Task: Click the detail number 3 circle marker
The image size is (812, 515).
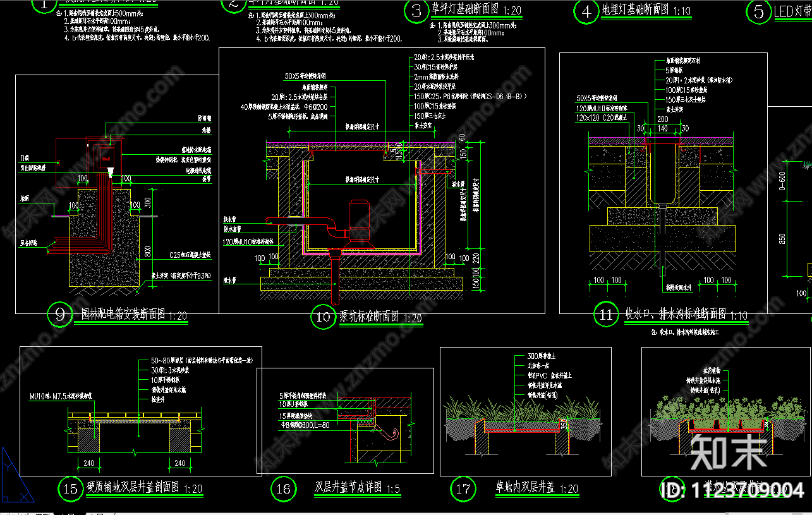Action: pyautogui.click(x=416, y=11)
